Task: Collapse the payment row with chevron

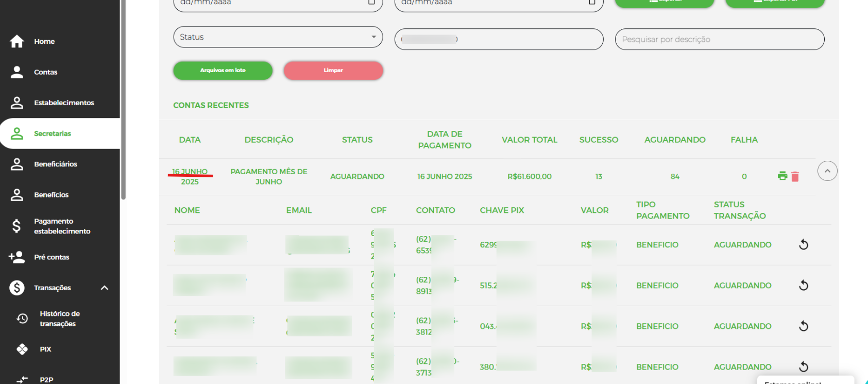Action: (827, 171)
